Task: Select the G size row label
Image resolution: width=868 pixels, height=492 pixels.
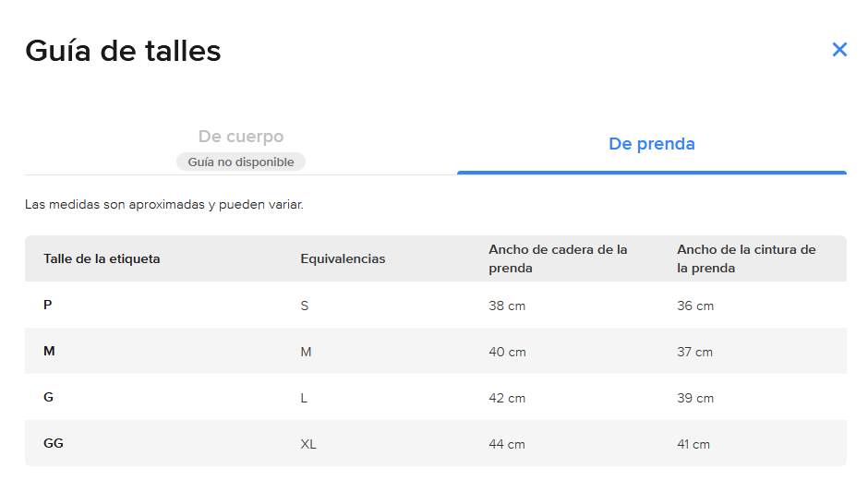Action: [49, 397]
